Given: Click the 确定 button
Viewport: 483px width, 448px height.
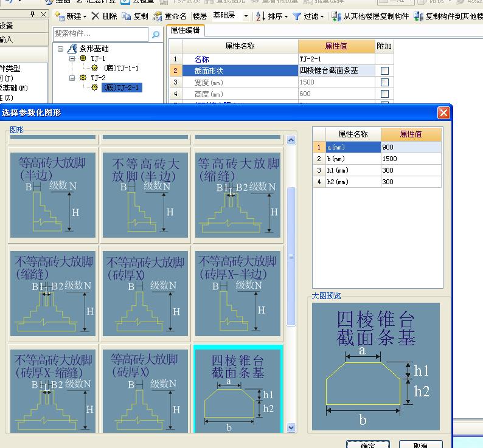Looking at the screenshot, I should 368,444.
